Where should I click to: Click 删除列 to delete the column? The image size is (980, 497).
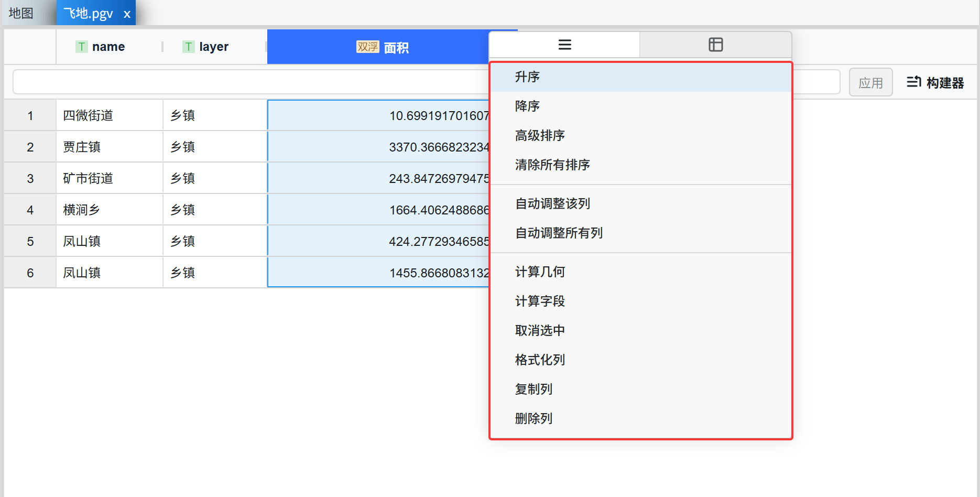pyautogui.click(x=533, y=419)
